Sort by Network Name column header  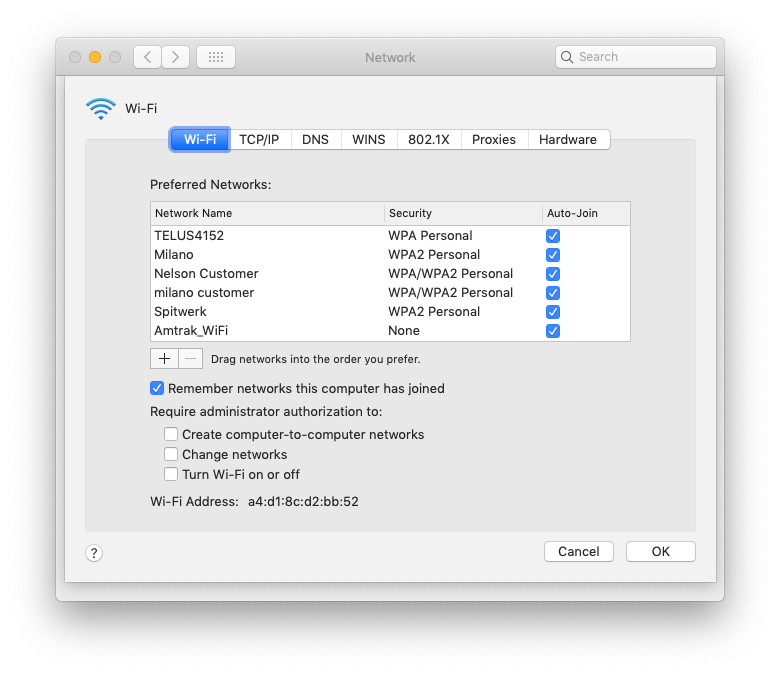click(x=268, y=213)
